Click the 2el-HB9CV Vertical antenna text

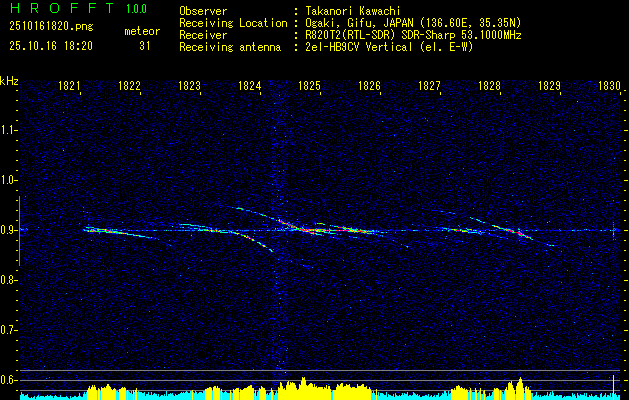389,47
